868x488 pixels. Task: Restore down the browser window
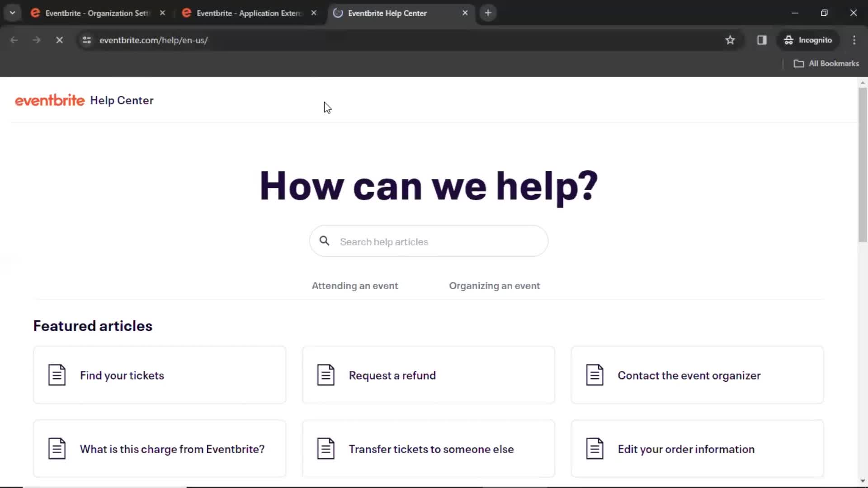pyautogui.click(x=824, y=13)
